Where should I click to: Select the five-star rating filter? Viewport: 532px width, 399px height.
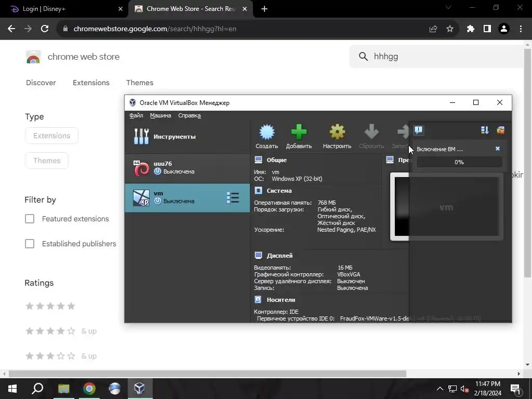(x=50, y=306)
